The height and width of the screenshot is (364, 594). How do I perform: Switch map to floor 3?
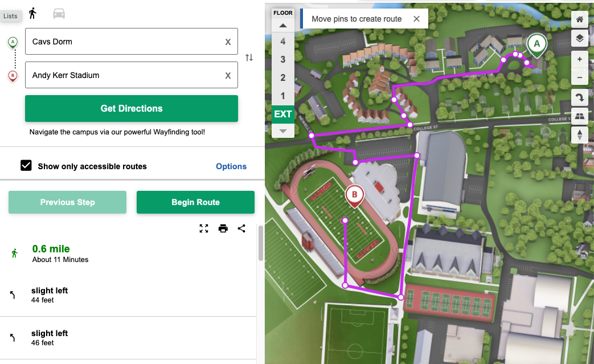283,59
